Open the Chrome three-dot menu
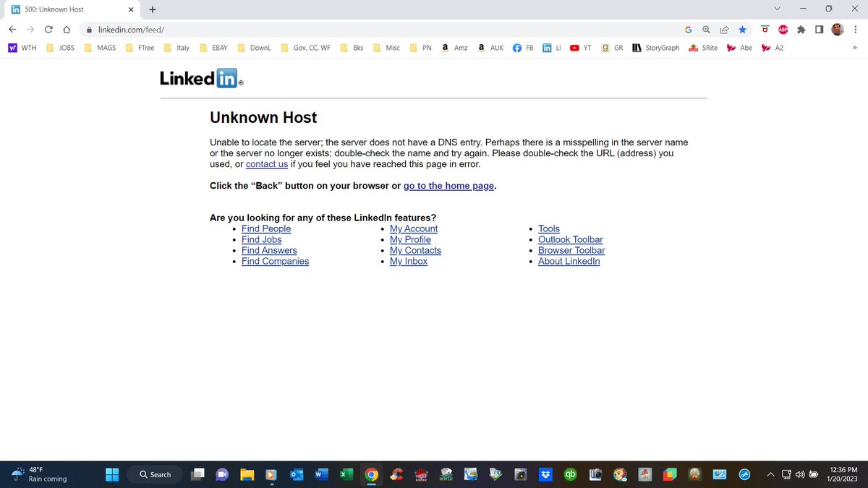This screenshot has height=488, width=868. point(855,30)
